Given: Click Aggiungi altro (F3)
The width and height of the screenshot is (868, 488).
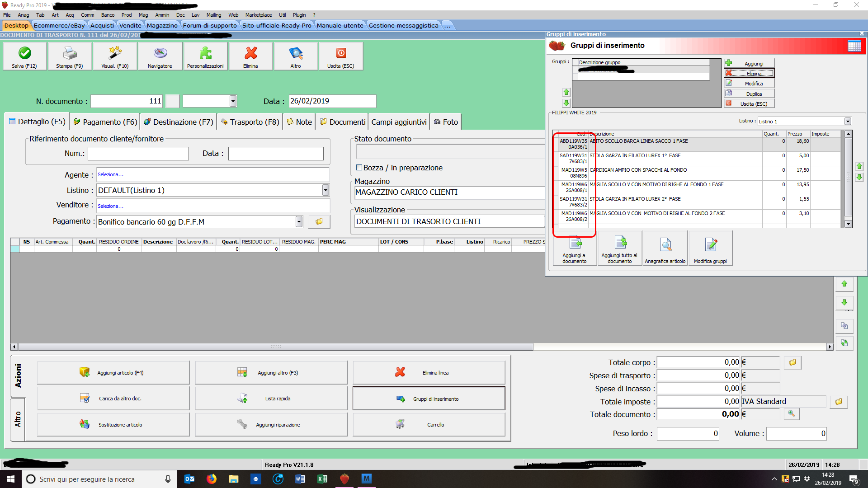Looking at the screenshot, I should pos(271,373).
